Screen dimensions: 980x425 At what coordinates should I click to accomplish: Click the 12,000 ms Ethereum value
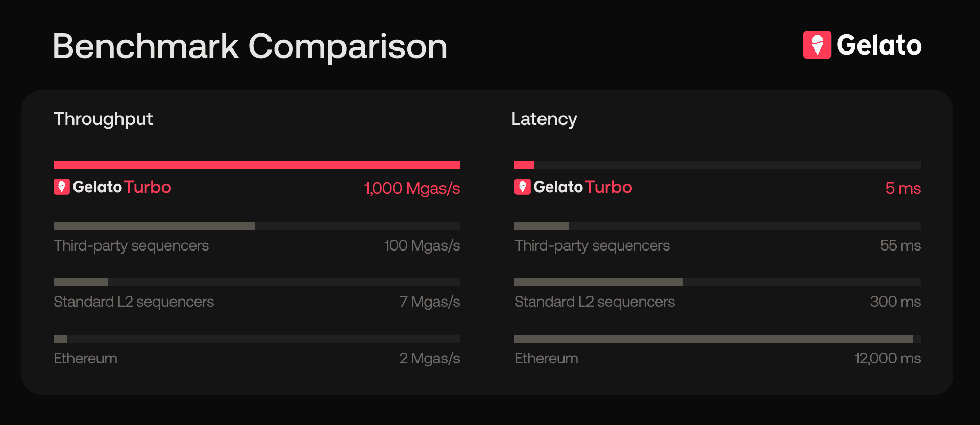(888, 358)
